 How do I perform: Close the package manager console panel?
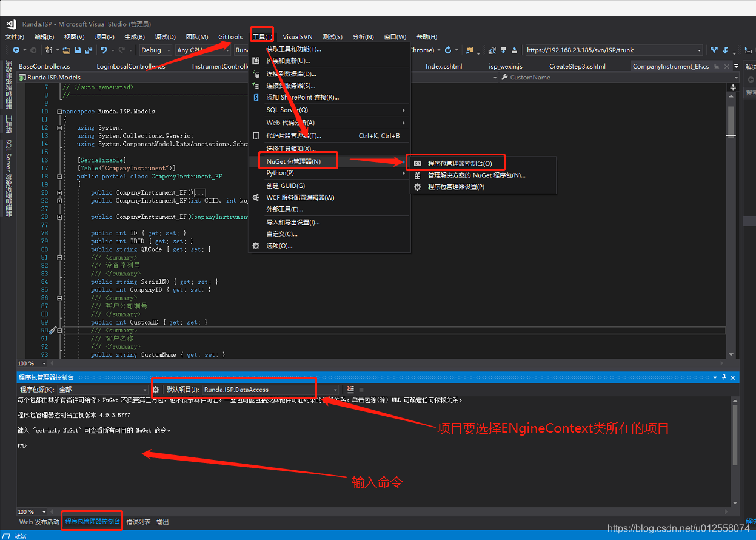(732, 377)
